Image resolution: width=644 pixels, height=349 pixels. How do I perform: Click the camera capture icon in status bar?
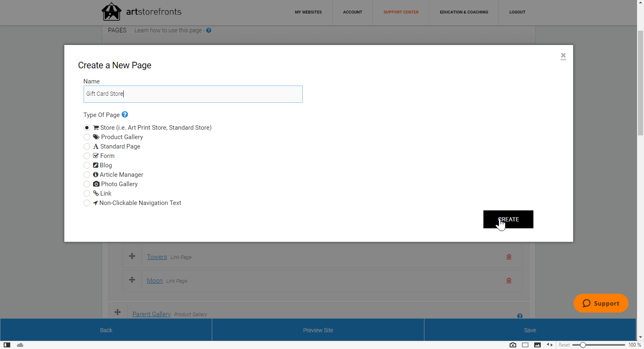point(512,345)
